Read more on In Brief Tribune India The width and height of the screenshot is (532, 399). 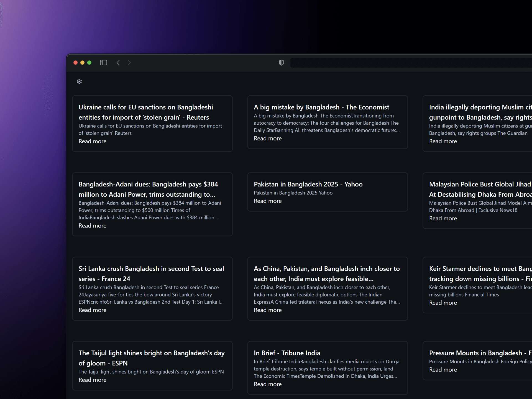pos(268,384)
